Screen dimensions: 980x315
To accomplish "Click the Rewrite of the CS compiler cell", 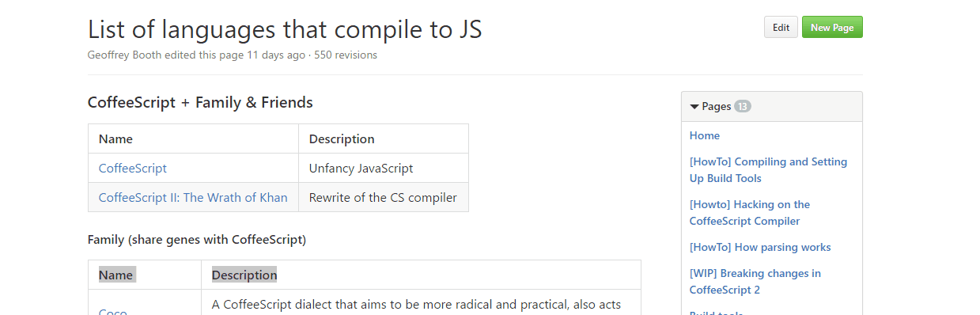I will pos(384,197).
